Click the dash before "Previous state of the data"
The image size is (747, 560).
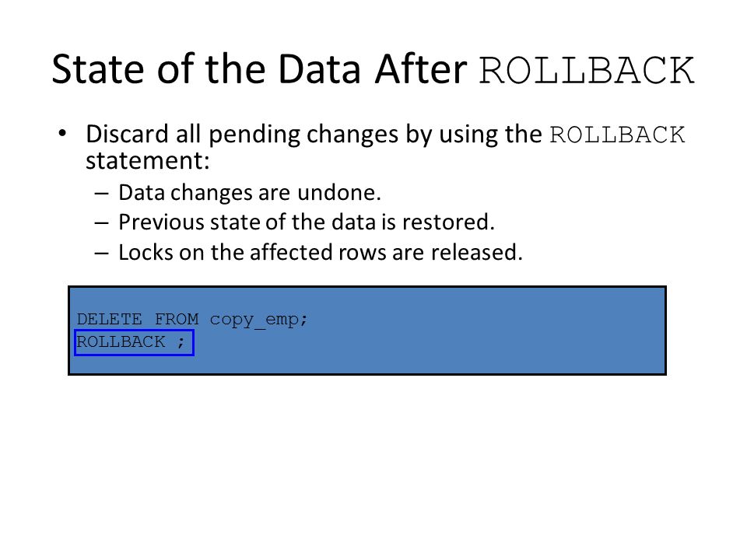coord(101,224)
